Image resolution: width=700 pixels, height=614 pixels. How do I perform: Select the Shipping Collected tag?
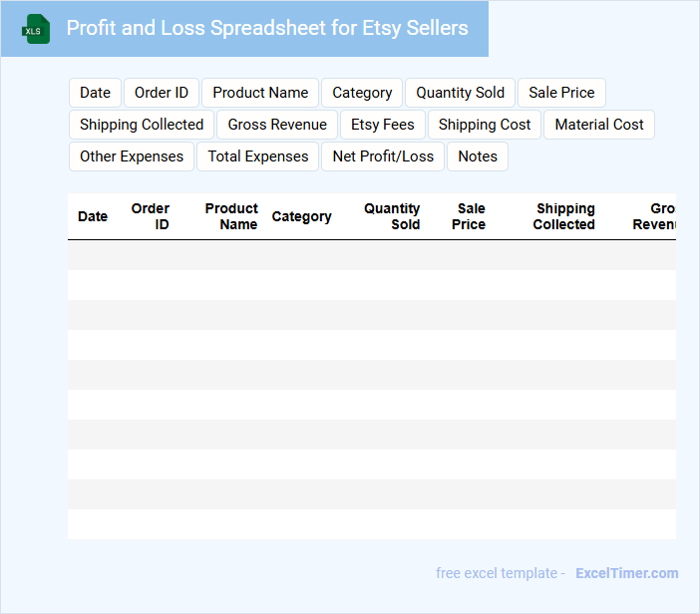coord(142,125)
